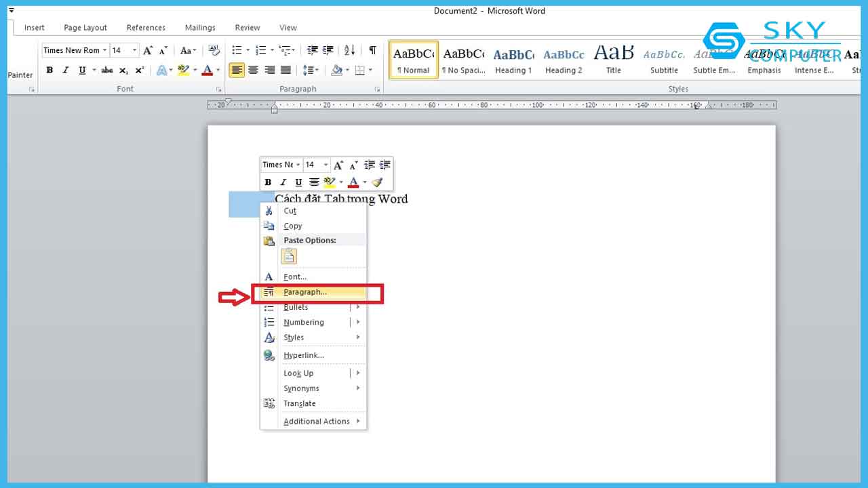Click the Borders icon in Paragraph group
The image size is (868, 488).
pyautogui.click(x=359, y=70)
